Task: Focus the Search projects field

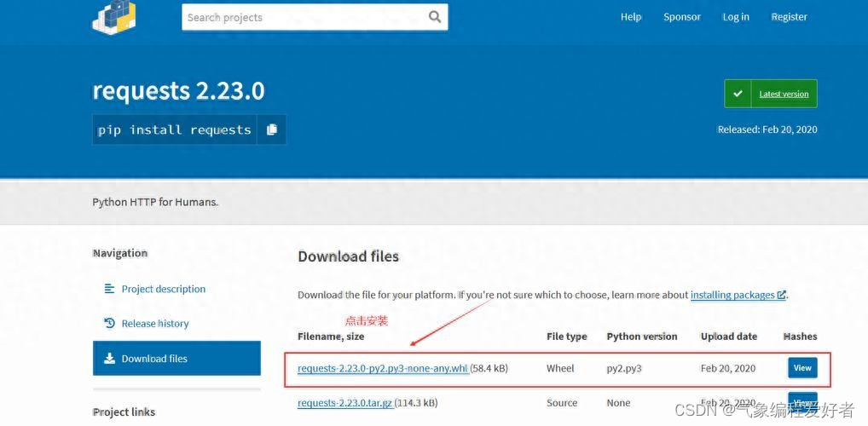Action: [x=315, y=17]
